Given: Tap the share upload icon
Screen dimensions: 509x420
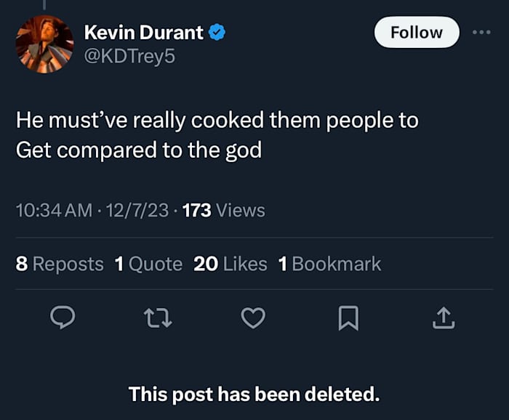Looking at the screenshot, I should tap(444, 318).
